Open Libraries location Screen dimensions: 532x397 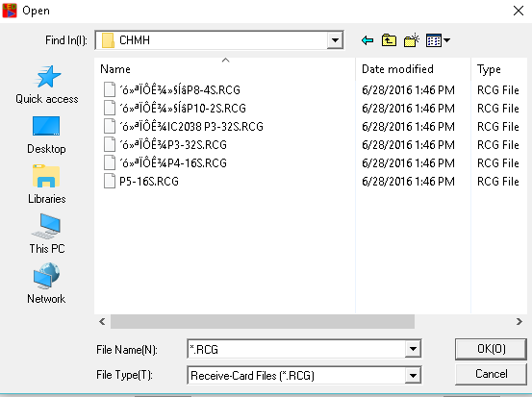coord(47,185)
